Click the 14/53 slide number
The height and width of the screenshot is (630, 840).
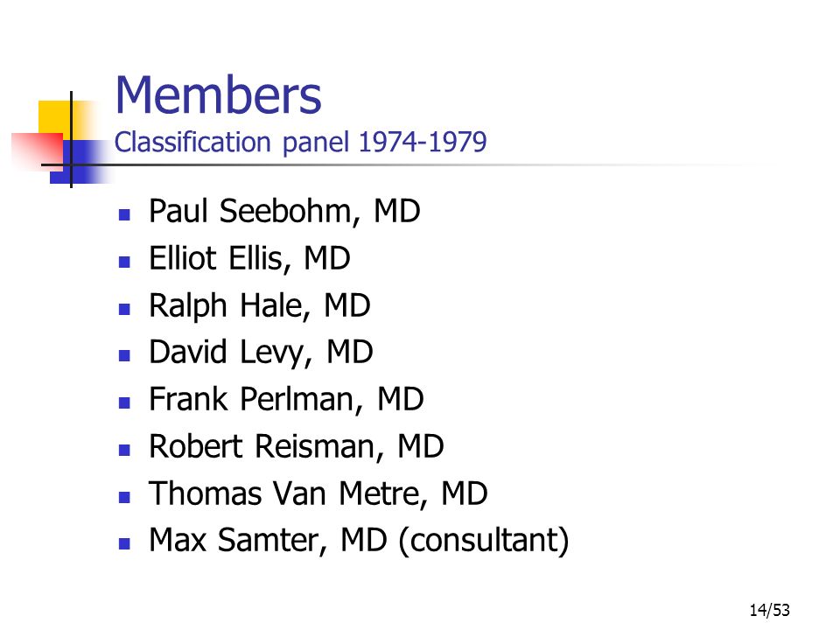[x=770, y=610]
